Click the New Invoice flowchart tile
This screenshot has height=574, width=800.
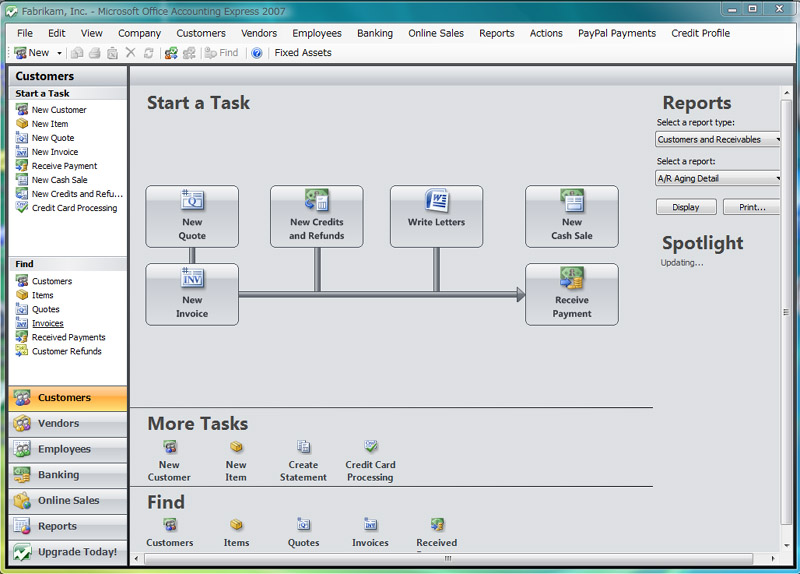tap(192, 294)
